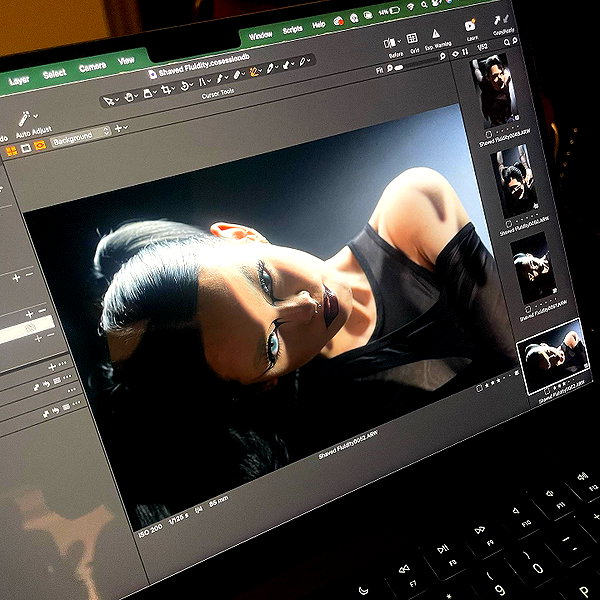
Task: Open chevron beside the add-layer plus
Action: pyautogui.click(x=126, y=127)
